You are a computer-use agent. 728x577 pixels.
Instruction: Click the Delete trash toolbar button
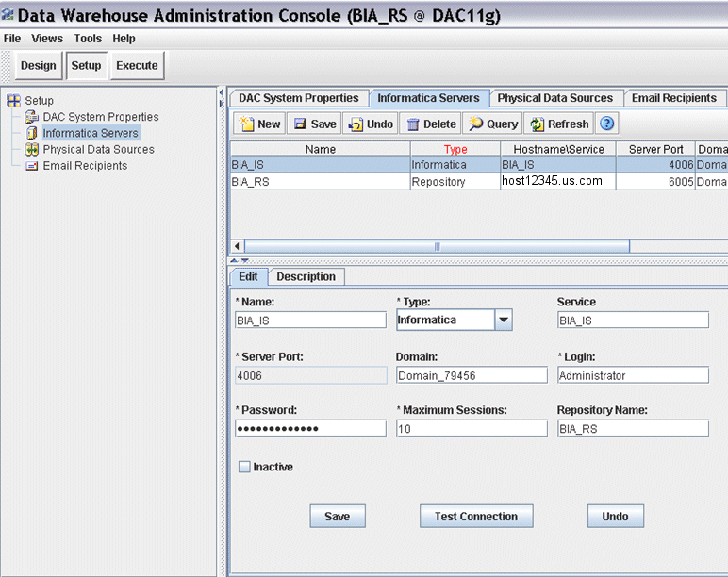(x=430, y=124)
